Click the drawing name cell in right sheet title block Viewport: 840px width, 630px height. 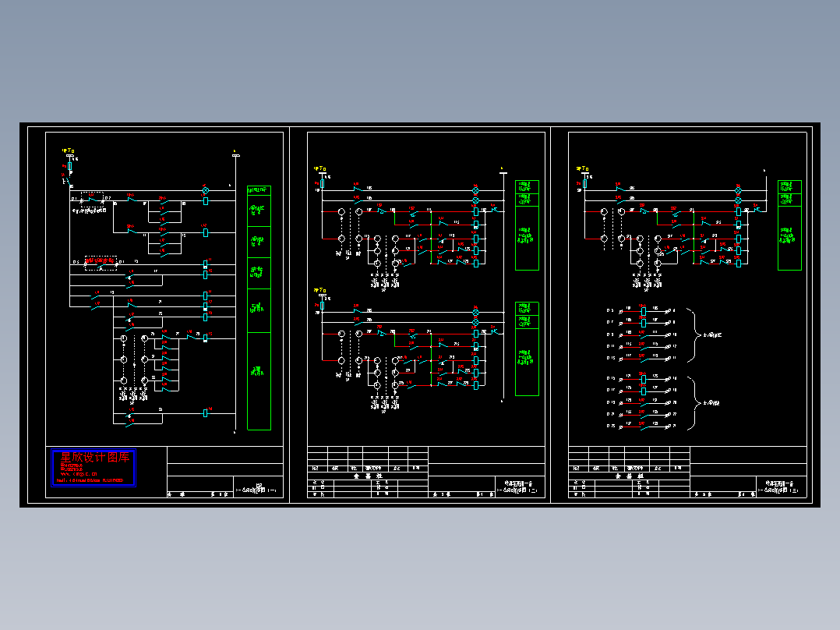pyautogui.click(x=782, y=487)
